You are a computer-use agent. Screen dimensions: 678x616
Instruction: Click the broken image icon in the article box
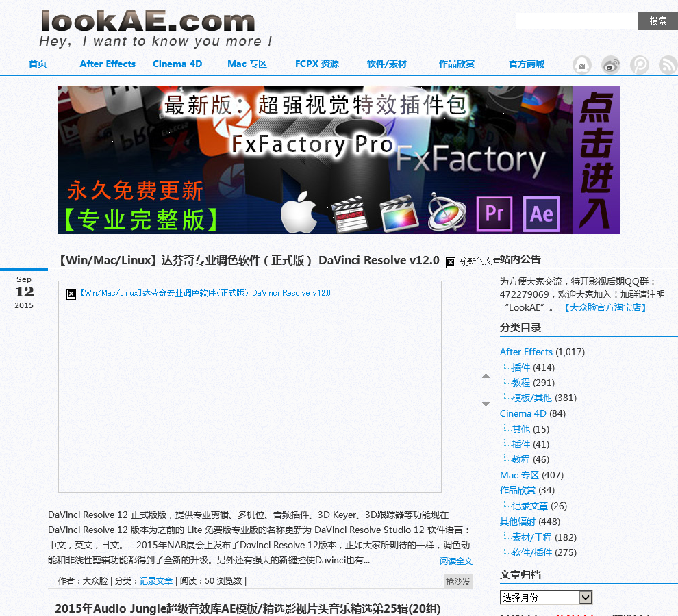point(71,294)
